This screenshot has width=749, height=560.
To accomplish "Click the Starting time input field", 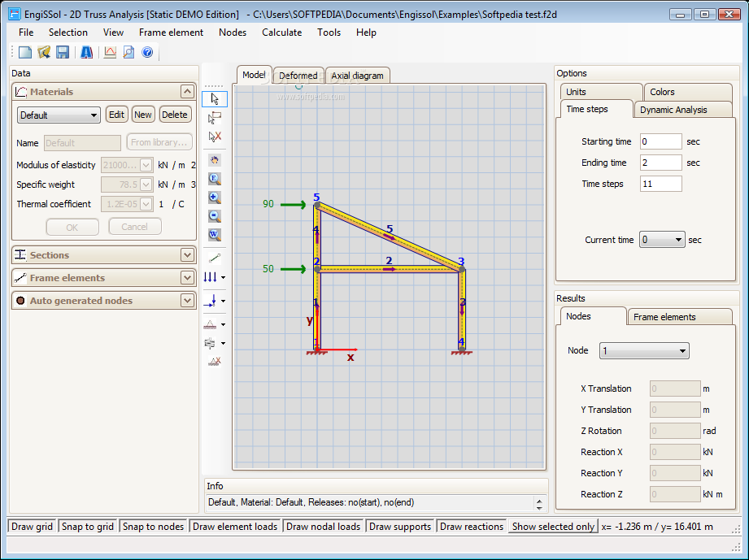I will point(660,141).
